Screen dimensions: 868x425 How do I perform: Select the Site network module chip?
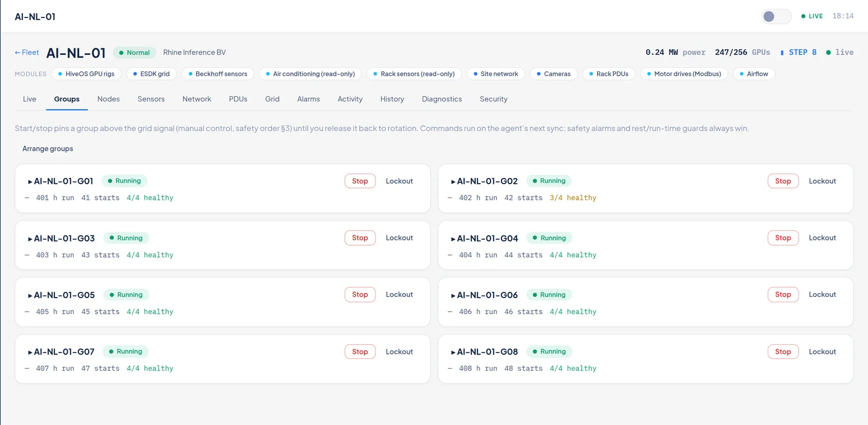[496, 74]
